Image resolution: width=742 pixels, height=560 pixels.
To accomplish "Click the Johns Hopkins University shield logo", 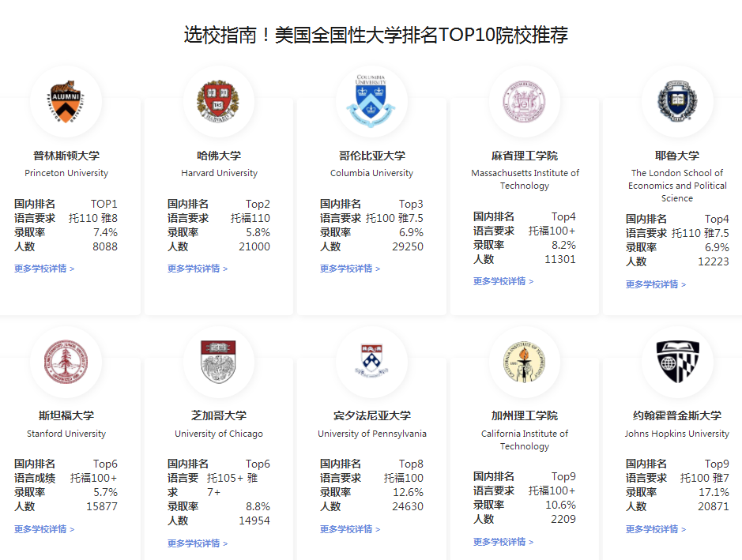I will (x=678, y=362).
